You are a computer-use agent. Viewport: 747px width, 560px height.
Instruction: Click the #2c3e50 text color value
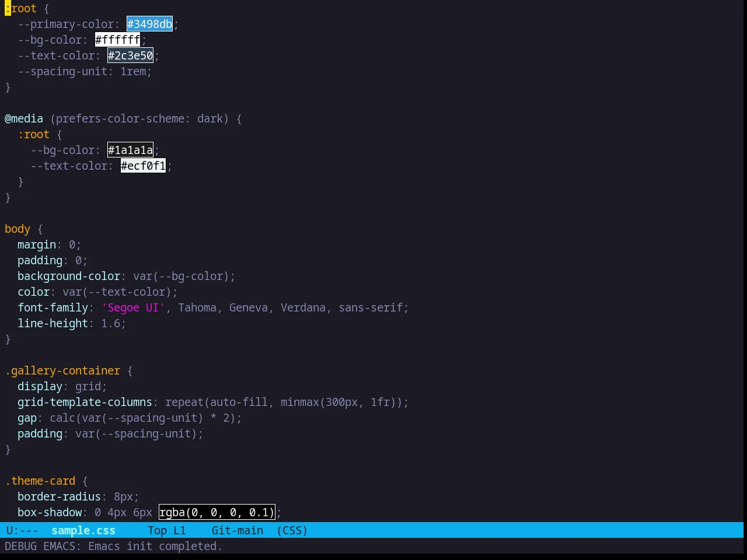click(130, 55)
